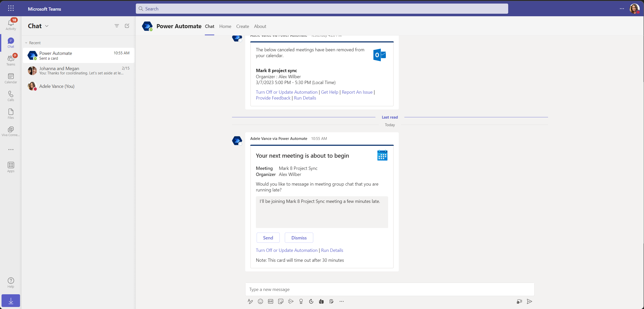Open more messaging extensions ellipsis
644x309 pixels.
(341, 301)
